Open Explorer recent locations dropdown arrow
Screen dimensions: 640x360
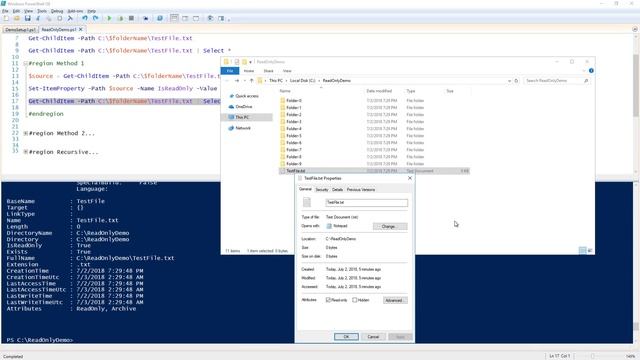click(x=244, y=81)
